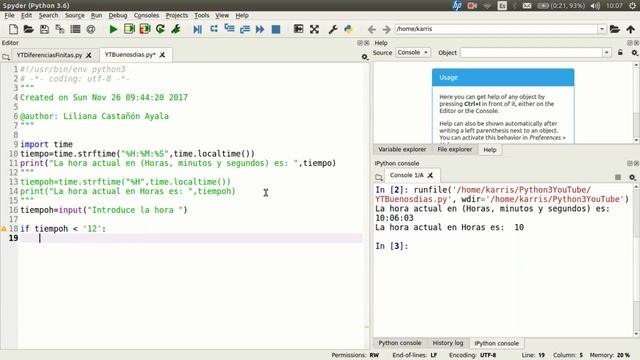640x360 pixels.
Task: Open the PYTHONPATH manager icon
Action: click(348, 29)
